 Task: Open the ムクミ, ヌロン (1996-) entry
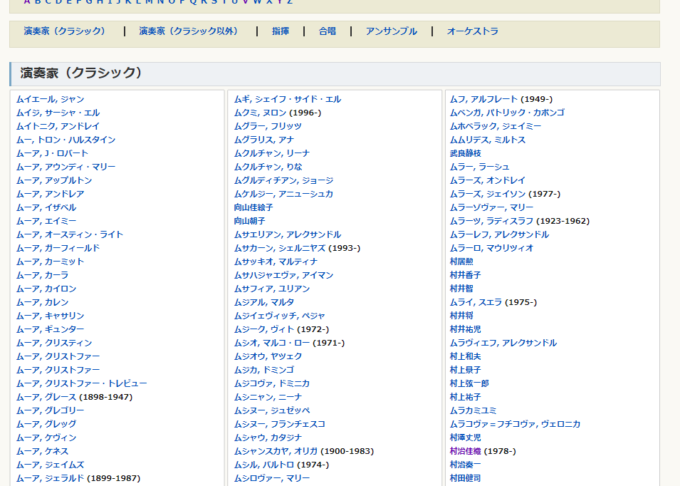point(277,113)
